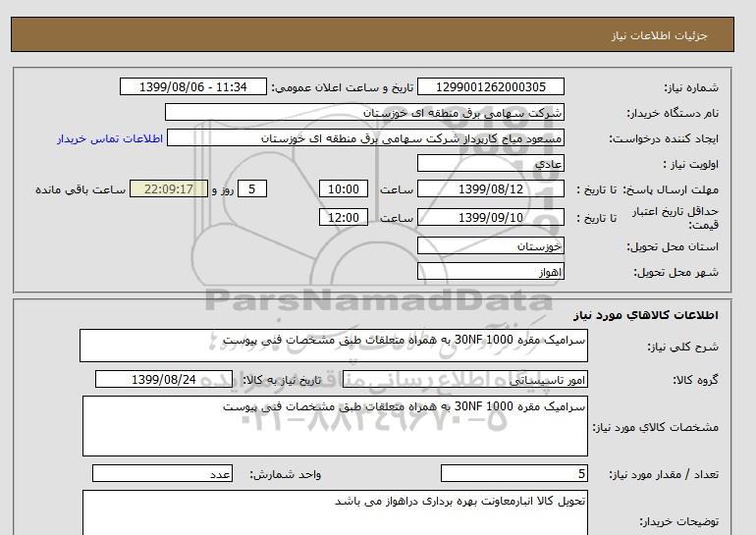Click the need number field 1299001262000305
The width and height of the screenshot is (756, 535).
491,87
